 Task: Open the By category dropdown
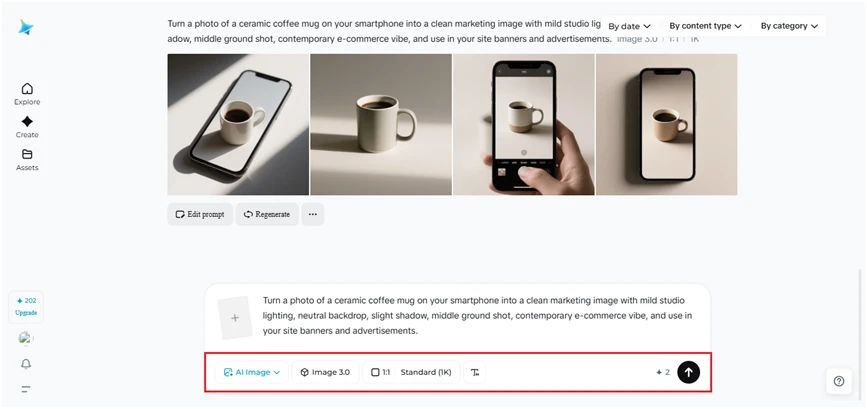(x=789, y=26)
